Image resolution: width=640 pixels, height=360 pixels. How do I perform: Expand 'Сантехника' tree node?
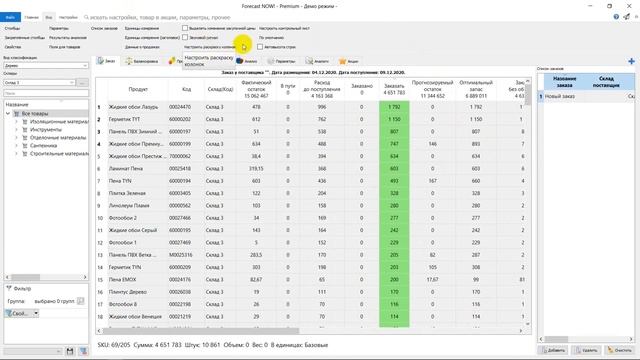16,146
